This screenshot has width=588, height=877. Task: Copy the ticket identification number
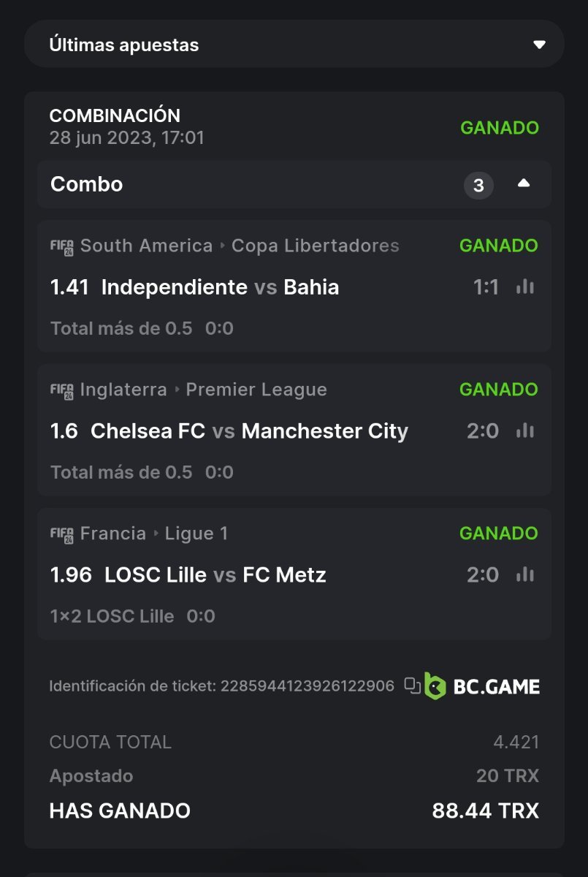click(413, 686)
